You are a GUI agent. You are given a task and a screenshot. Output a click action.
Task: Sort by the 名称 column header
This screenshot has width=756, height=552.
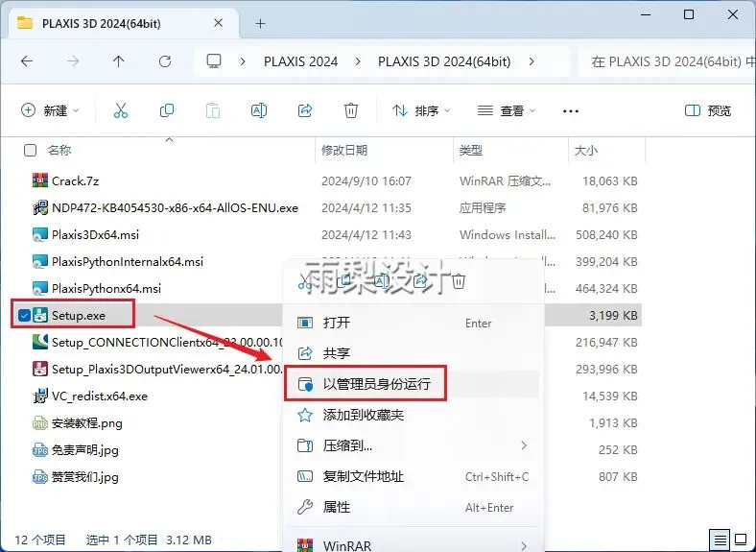[x=59, y=151]
